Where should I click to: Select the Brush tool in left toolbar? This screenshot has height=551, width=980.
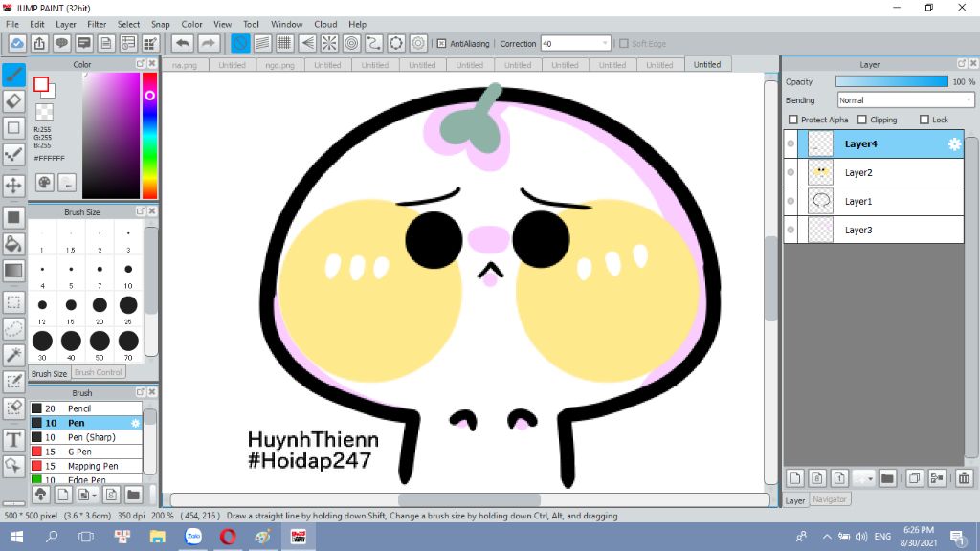coord(13,75)
